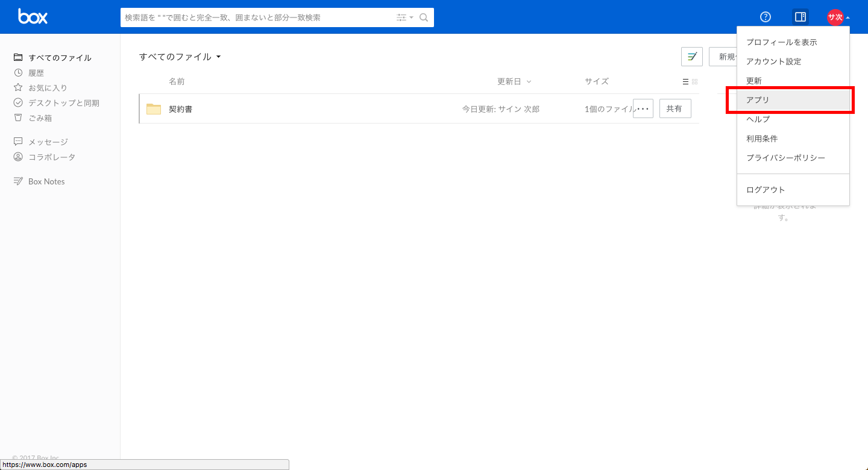This screenshot has width=868, height=470.
Task: Select アプリ from account menu
Action: coord(758,100)
